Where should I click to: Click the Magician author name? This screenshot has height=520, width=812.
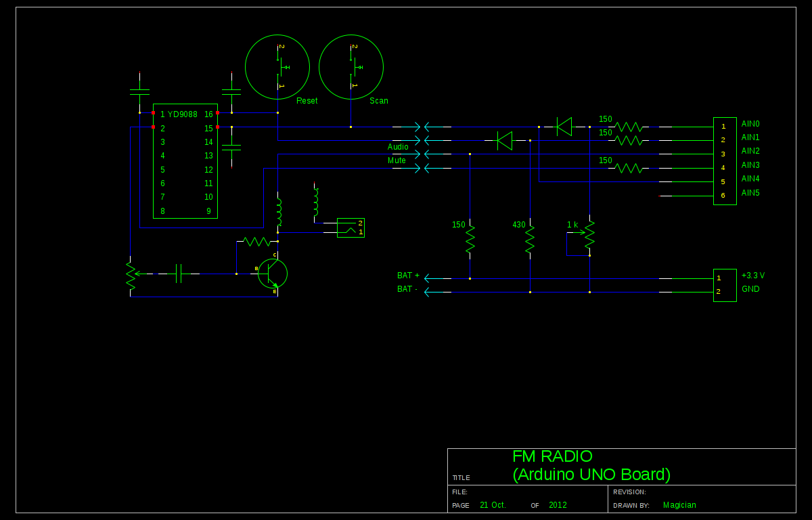click(x=679, y=505)
